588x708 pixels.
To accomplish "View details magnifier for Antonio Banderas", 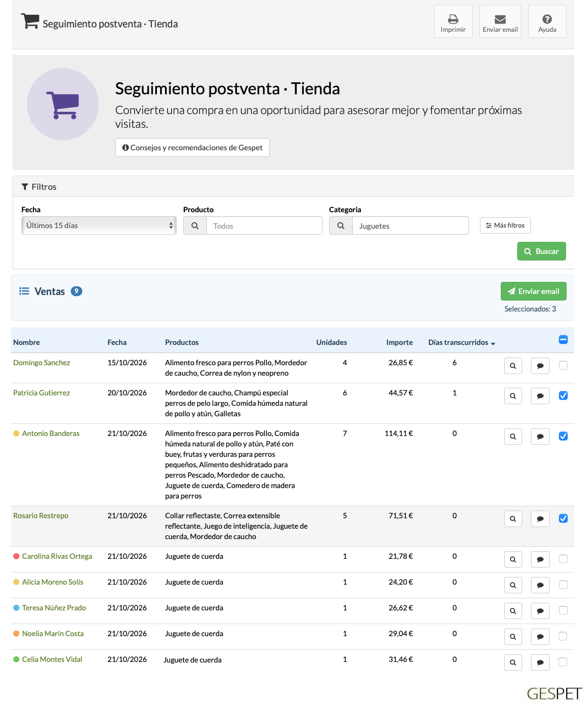I will tap(513, 437).
